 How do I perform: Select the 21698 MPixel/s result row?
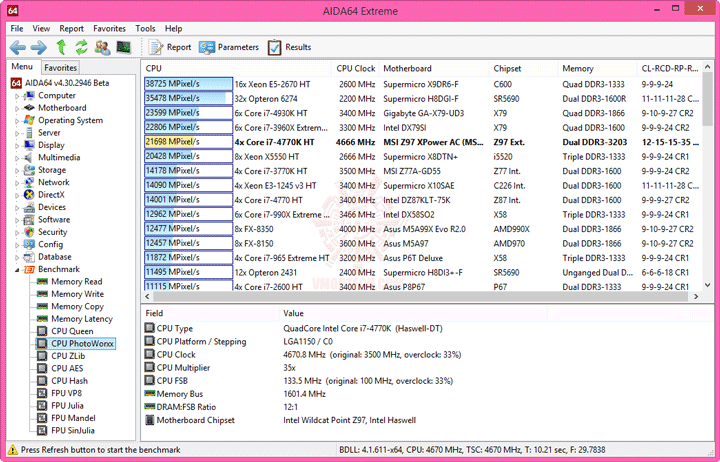pos(422,142)
